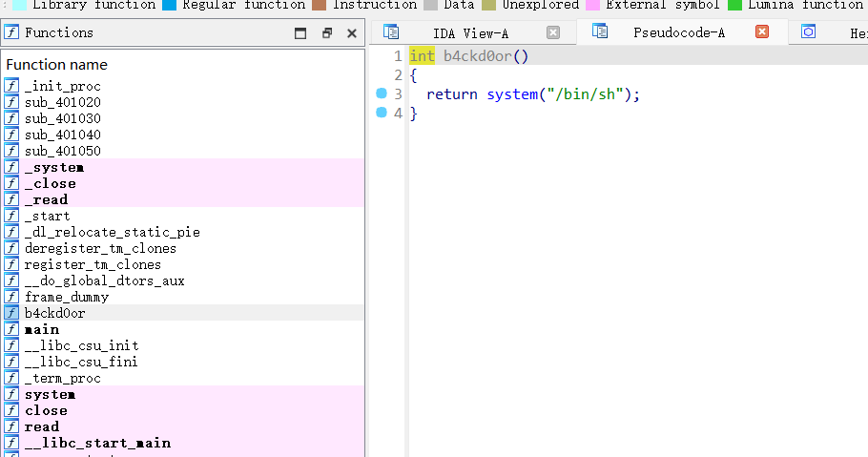This screenshot has width=868, height=457.
Task: Float the Functions panel window
Action: [326, 32]
